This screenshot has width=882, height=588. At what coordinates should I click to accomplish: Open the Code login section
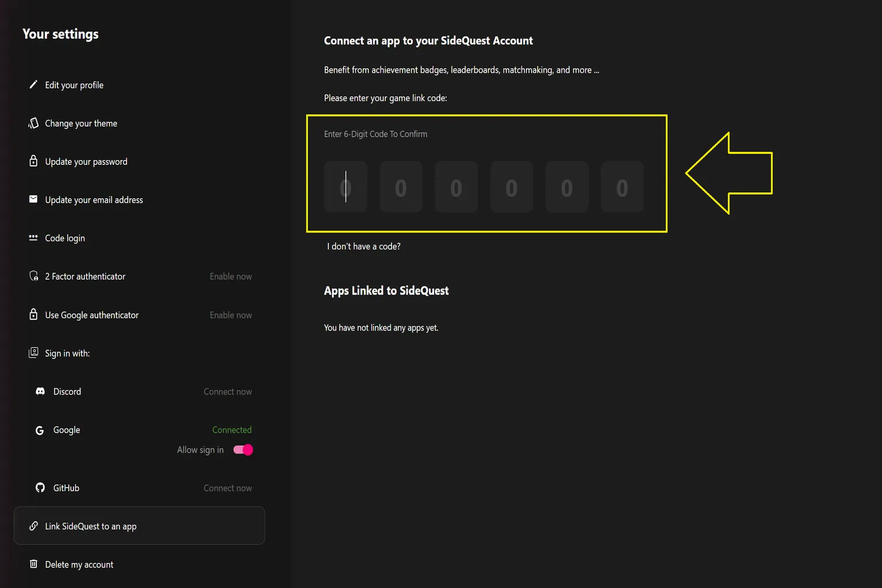point(65,238)
